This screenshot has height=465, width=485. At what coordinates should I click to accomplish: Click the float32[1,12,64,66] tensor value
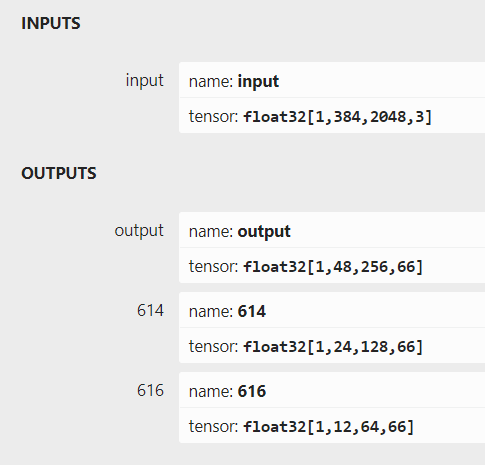click(328, 427)
